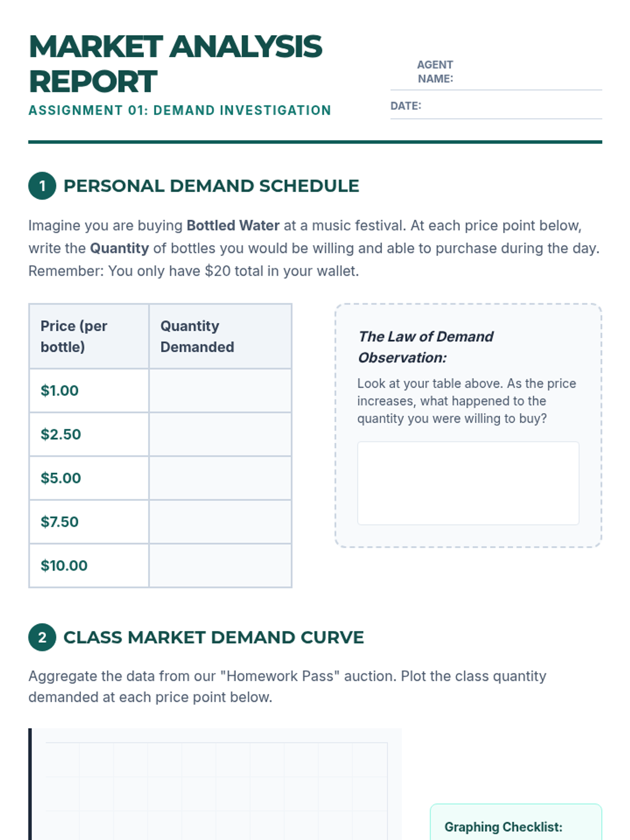Image resolution: width=630 pixels, height=840 pixels.
Task: Click the quantity cell for $5.00
Action: pos(220,478)
